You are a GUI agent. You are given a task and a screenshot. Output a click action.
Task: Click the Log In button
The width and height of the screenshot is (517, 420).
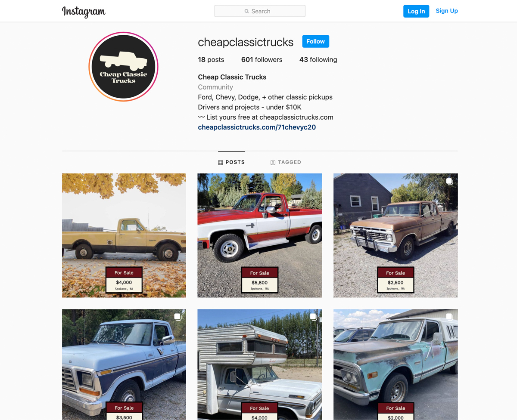tap(416, 11)
